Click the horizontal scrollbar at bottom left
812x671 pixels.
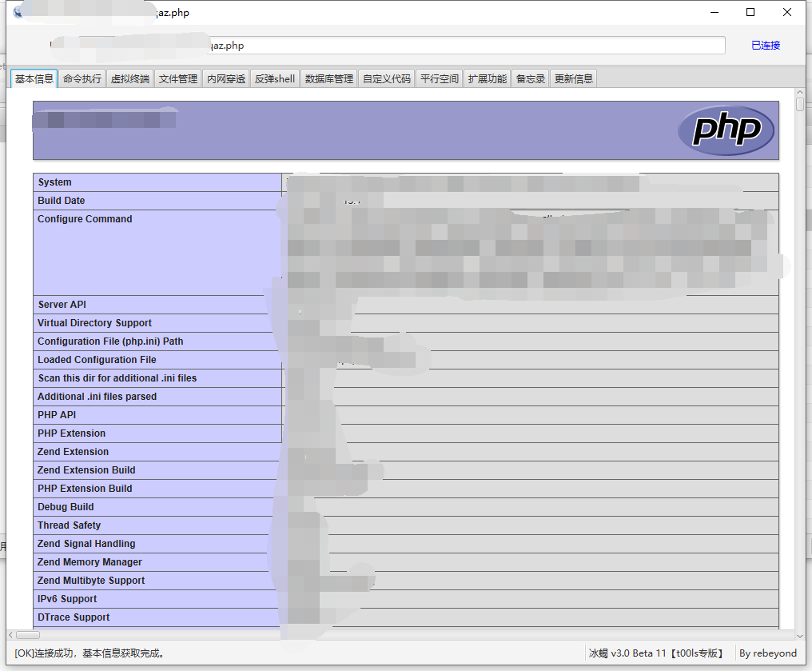point(26,634)
